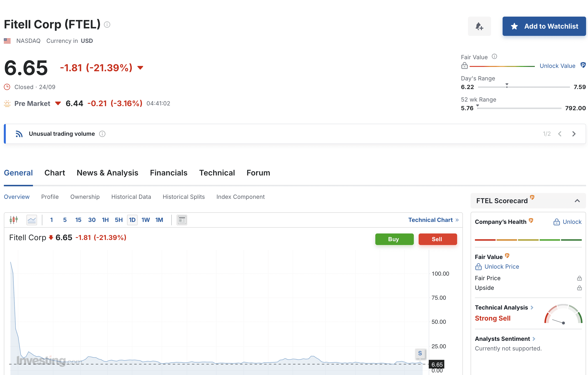Click Fair Value info icon
This screenshot has height=375, width=588.
point(494,57)
